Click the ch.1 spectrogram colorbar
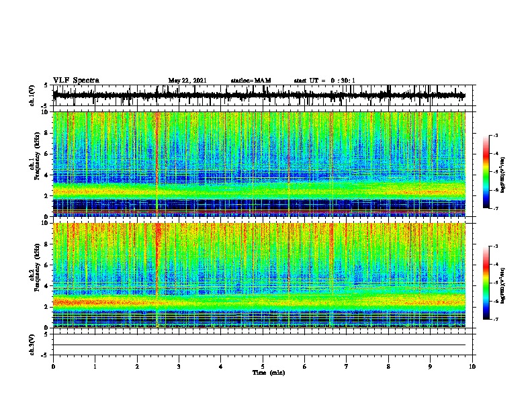 [486, 172]
